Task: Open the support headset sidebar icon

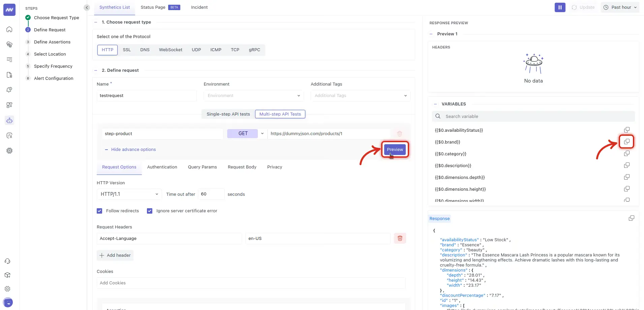Action: click(7, 261)
